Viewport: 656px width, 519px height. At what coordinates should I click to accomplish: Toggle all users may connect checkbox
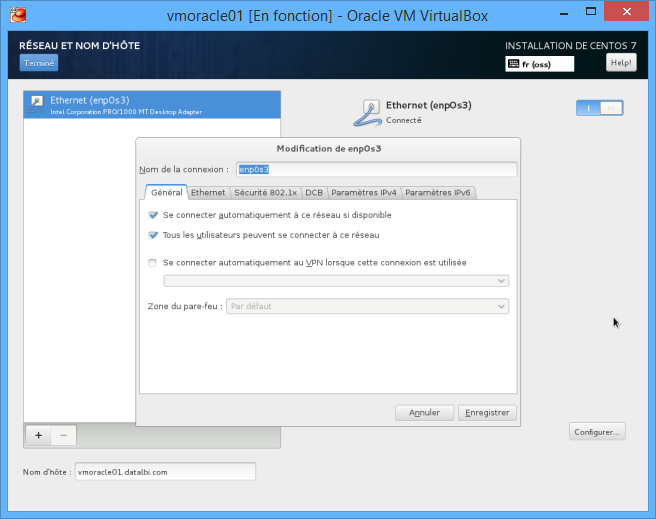point(153,235)
